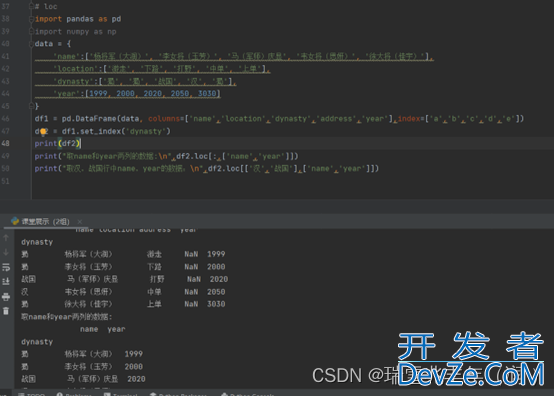Clear all console output with trash icon
This screenshot has width=554, height=396.
click(6, 311)
